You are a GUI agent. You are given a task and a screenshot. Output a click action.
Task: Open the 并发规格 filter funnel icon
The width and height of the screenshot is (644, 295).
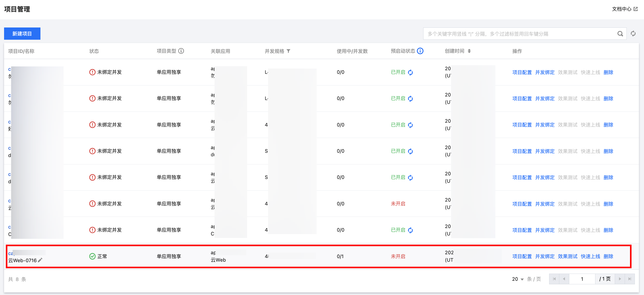[288, 51]
